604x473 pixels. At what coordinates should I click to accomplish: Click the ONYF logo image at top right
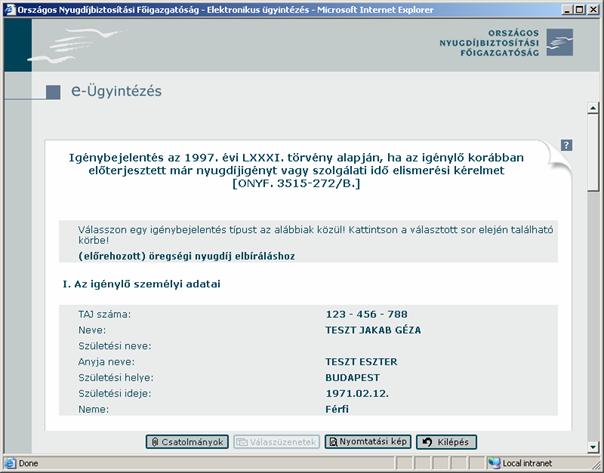click(x=560, y=42)
